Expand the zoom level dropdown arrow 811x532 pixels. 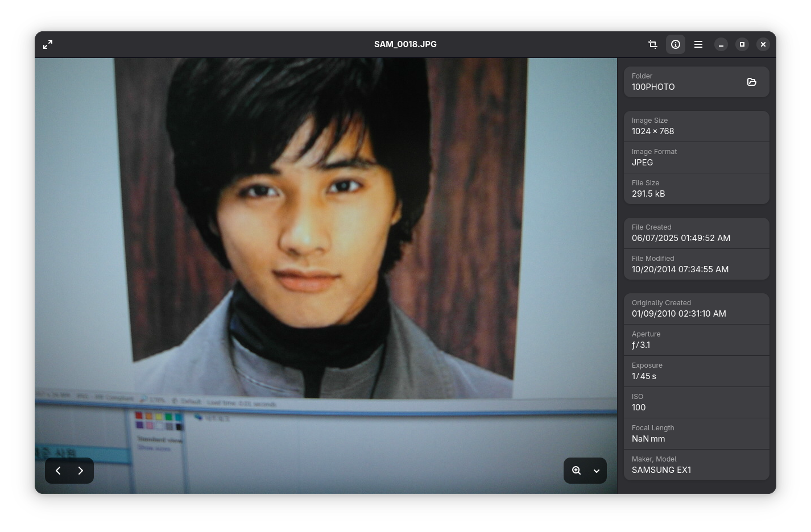[x=597, y=471]
